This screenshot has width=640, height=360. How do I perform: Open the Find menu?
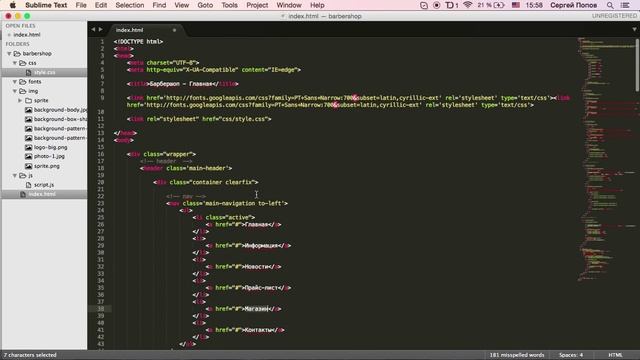pyautogui.click(x=159, y=5)
